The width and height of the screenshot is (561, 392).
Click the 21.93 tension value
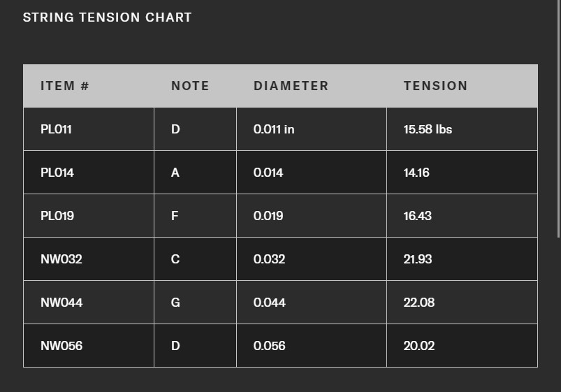point(418,259)
